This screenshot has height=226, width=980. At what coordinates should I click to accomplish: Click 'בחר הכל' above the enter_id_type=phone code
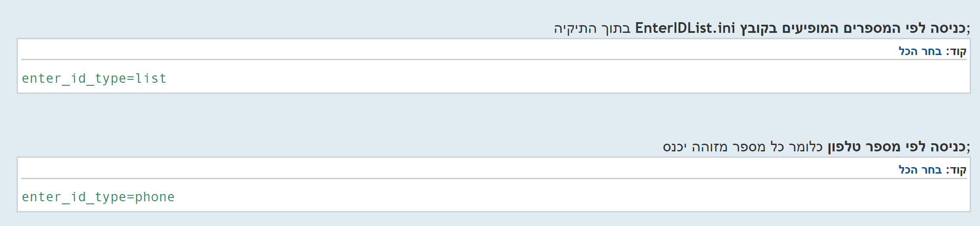(x=920, y=170)
